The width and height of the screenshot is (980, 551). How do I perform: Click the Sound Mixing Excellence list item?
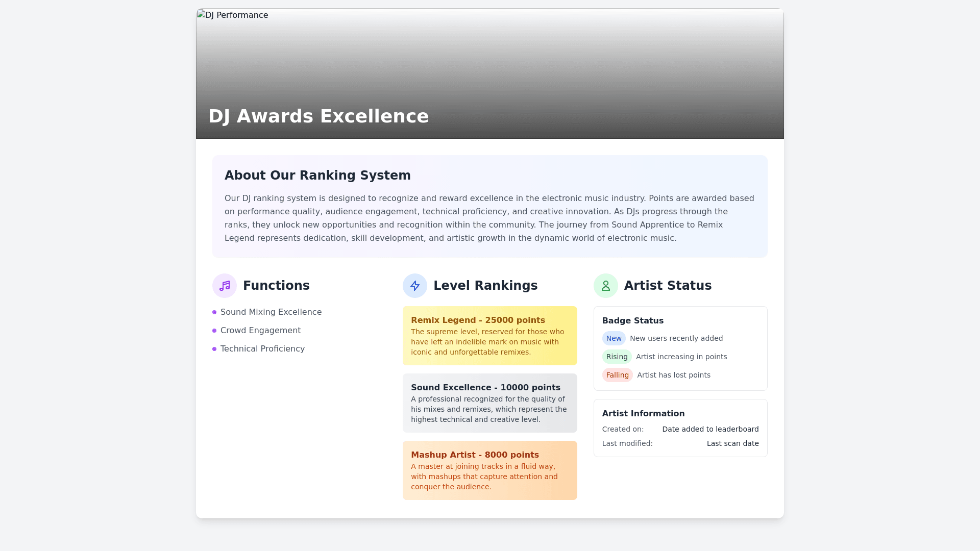(x=271, y=312)
